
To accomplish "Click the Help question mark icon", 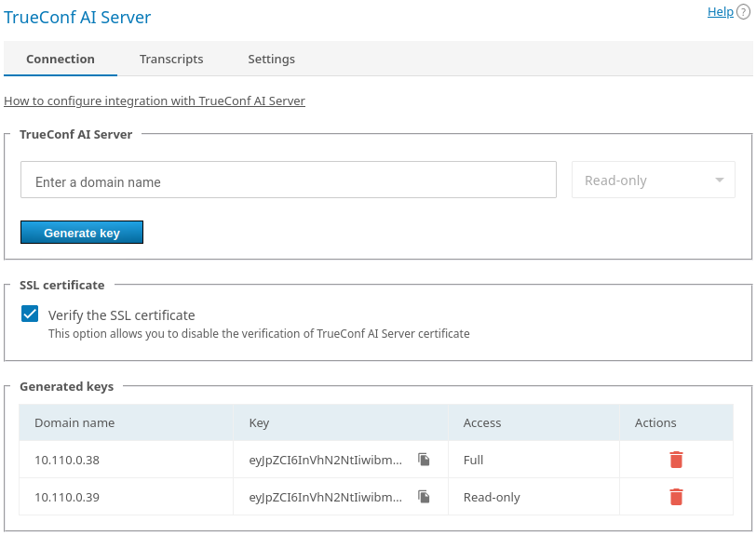I will 743,12.
